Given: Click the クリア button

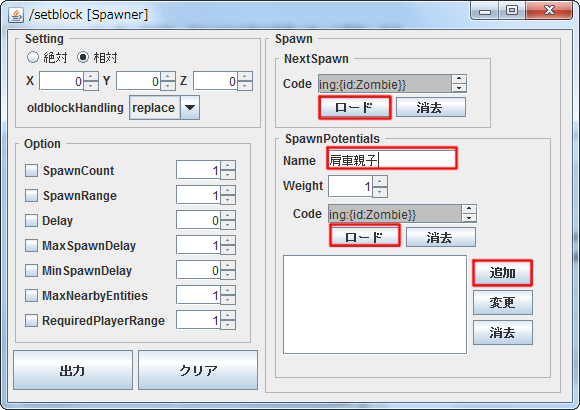Looking at the screenshot, I should pos(198,370).
